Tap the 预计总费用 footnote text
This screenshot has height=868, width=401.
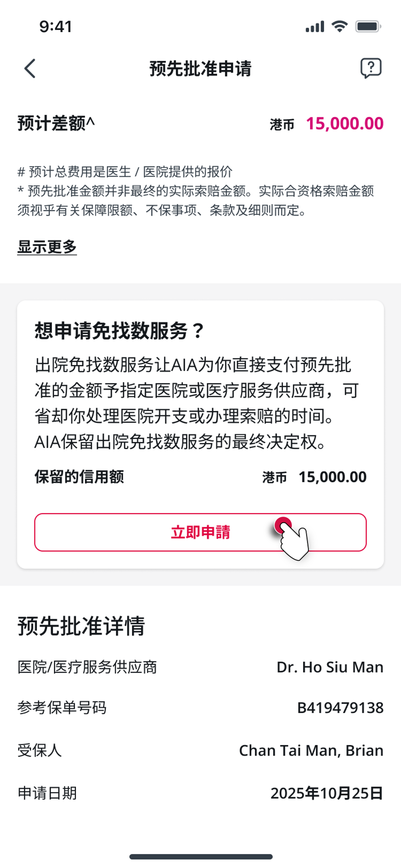[125, 172]
